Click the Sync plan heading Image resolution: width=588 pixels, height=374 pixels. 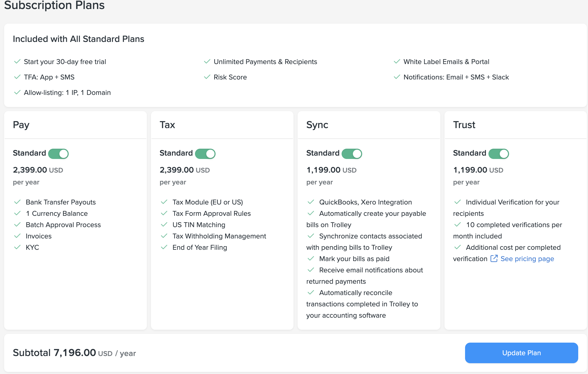(317, 125)
